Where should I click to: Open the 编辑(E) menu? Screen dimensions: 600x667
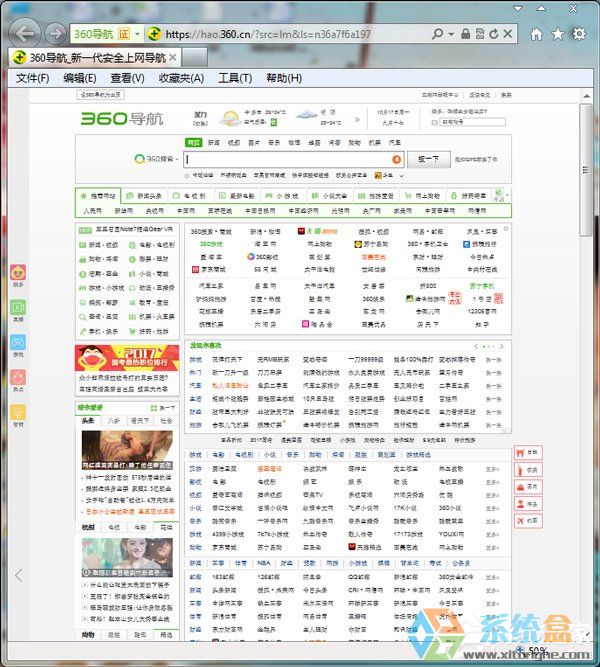[x=80, y=78]
